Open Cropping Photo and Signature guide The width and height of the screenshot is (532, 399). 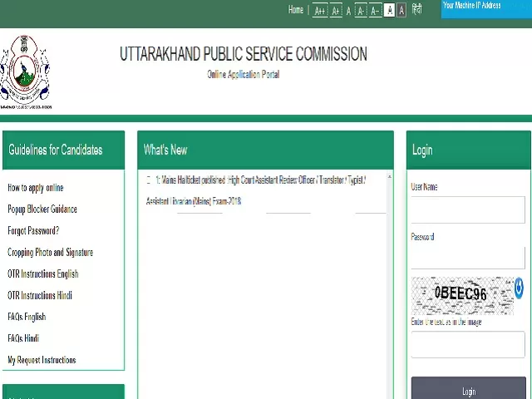(50, 252)
